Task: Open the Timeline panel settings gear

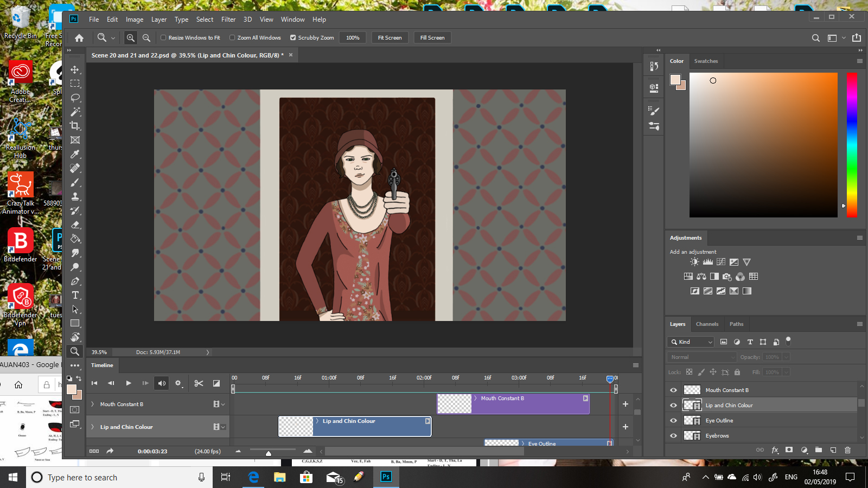Action: tap(178, 383)
